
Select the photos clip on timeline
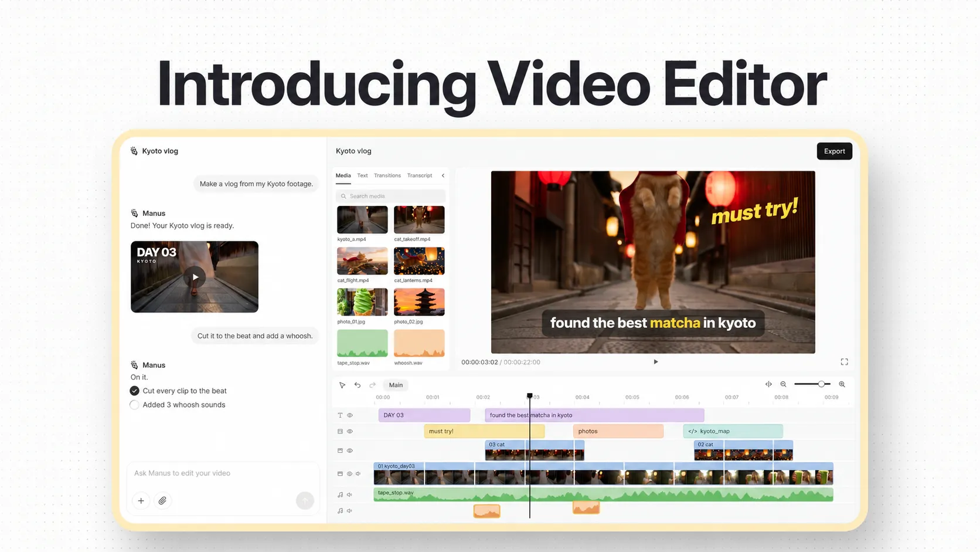pyautogui.click(x=618, y=431)
